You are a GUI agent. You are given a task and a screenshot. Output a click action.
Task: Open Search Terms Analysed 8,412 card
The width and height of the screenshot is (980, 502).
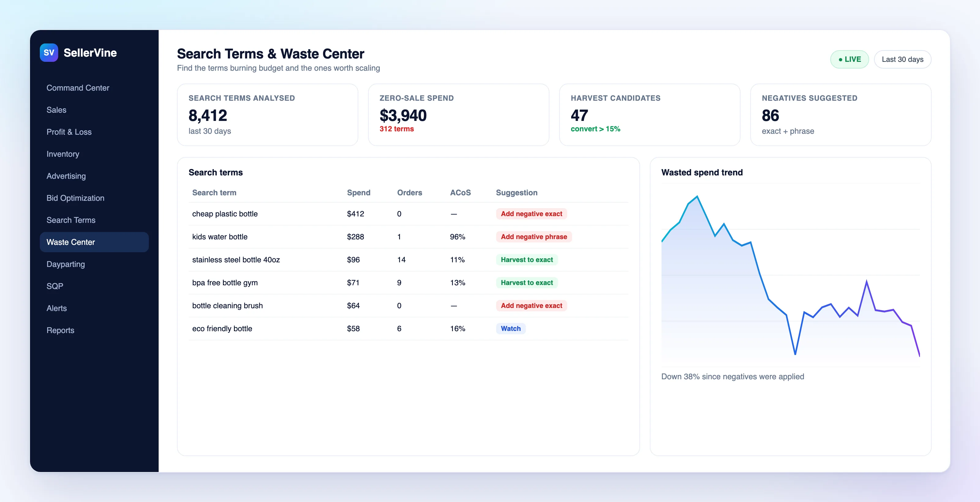[x=267, y=115]
